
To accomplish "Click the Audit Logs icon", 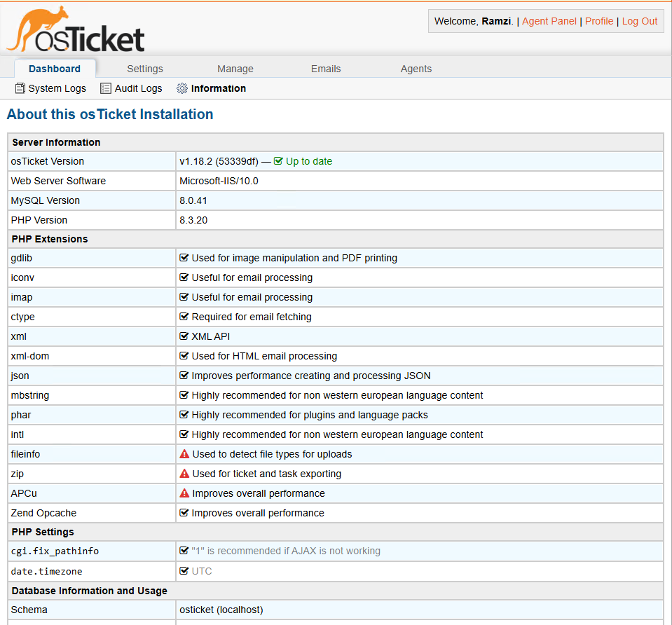I will pyautogui.click(x=106, y=88).
